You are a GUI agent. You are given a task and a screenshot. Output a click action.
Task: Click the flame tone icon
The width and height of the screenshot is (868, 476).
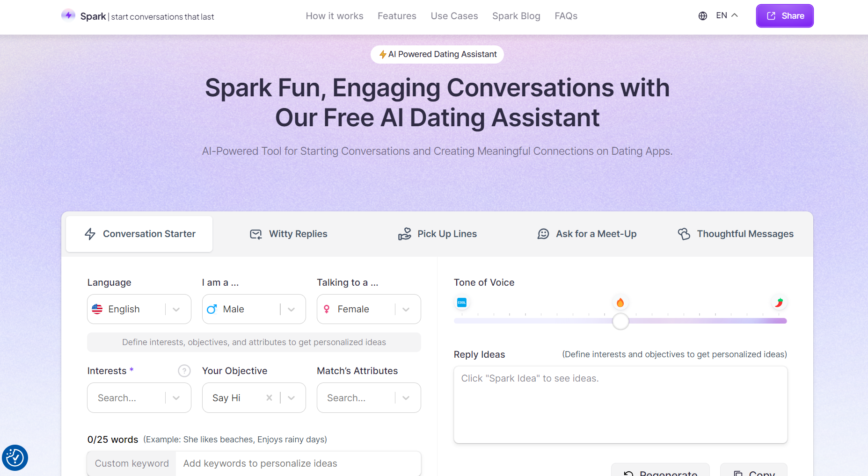coord(620,303)
